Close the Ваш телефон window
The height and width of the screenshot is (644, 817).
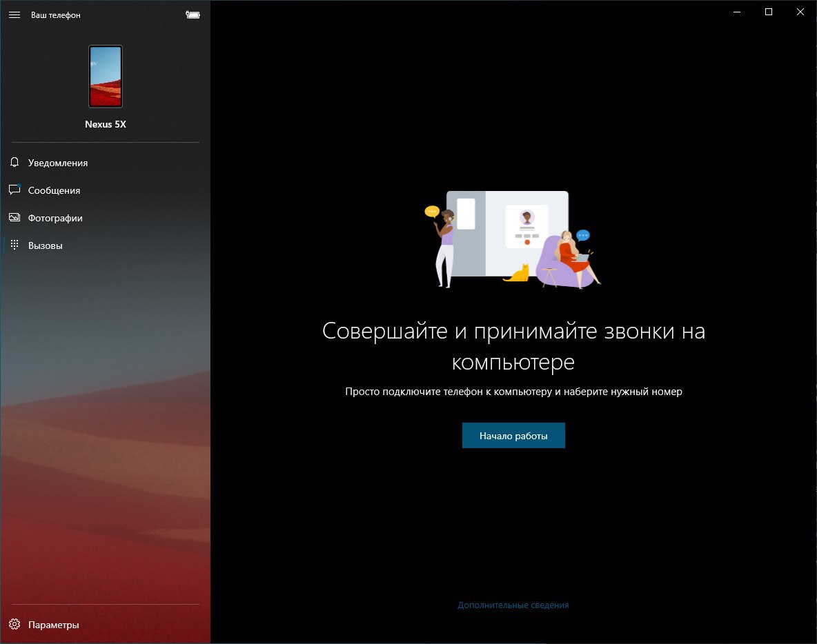[800, 12]
